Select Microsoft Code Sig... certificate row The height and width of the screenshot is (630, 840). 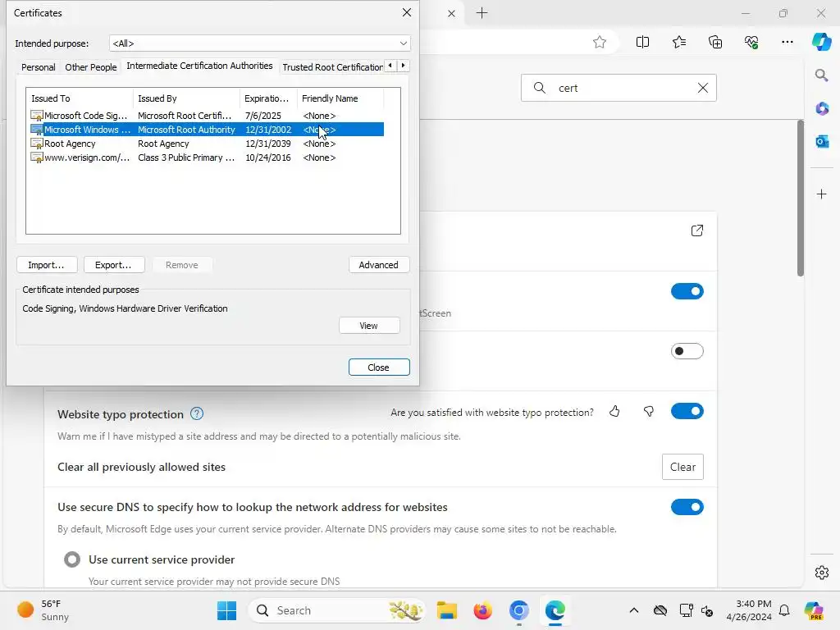pos(207,116)
